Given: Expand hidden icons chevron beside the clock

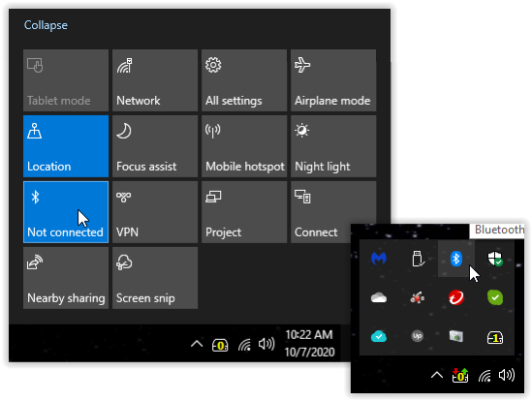Looking at the screenshot, I should point(197,345).
